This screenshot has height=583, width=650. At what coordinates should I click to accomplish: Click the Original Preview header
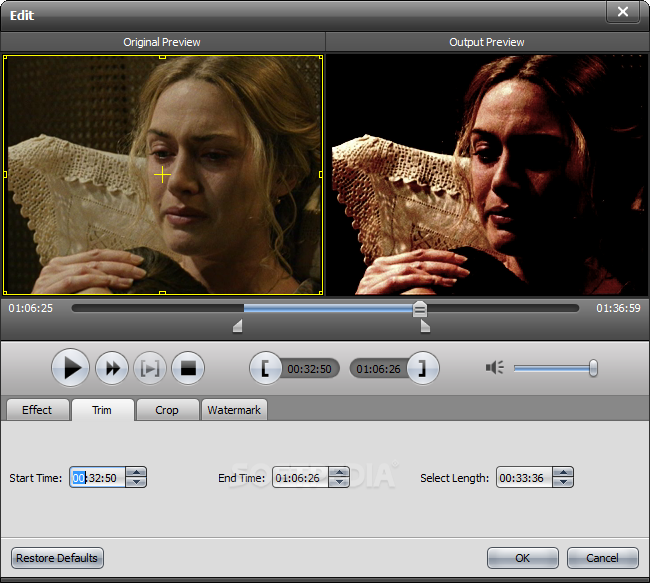(x=162, y=42)
